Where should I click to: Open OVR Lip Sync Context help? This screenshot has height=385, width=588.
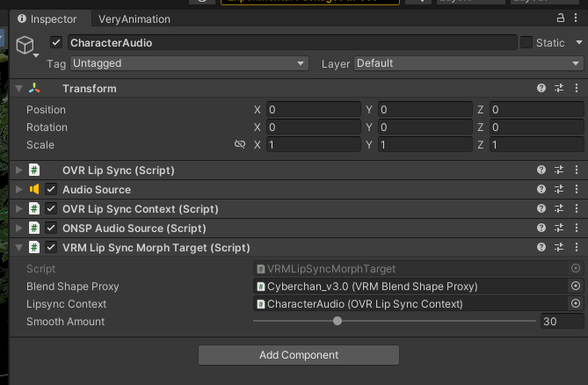click(x=541, y=208)
